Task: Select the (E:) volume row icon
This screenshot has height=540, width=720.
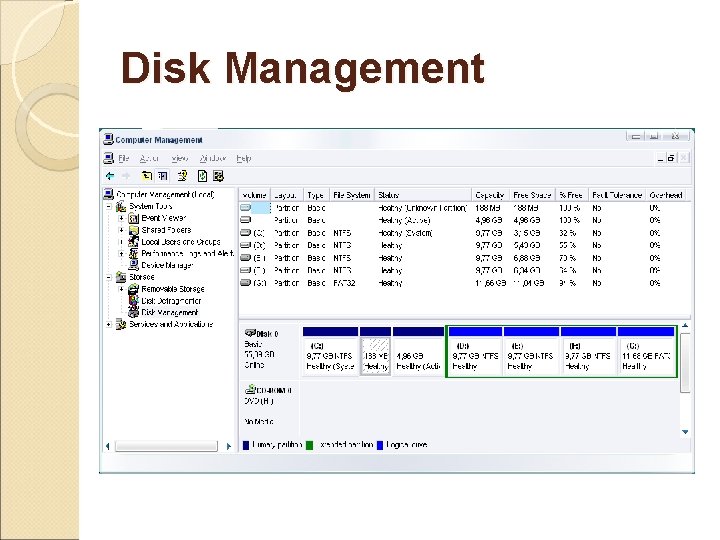Action: (x=246, y=258)
